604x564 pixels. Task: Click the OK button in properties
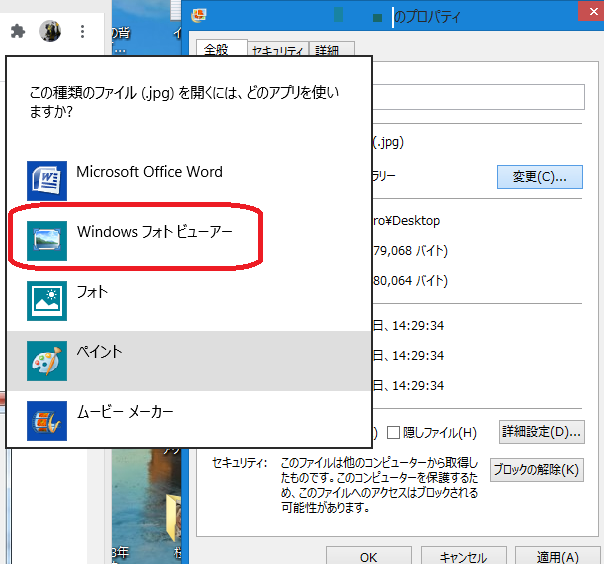tap(369, 556)
